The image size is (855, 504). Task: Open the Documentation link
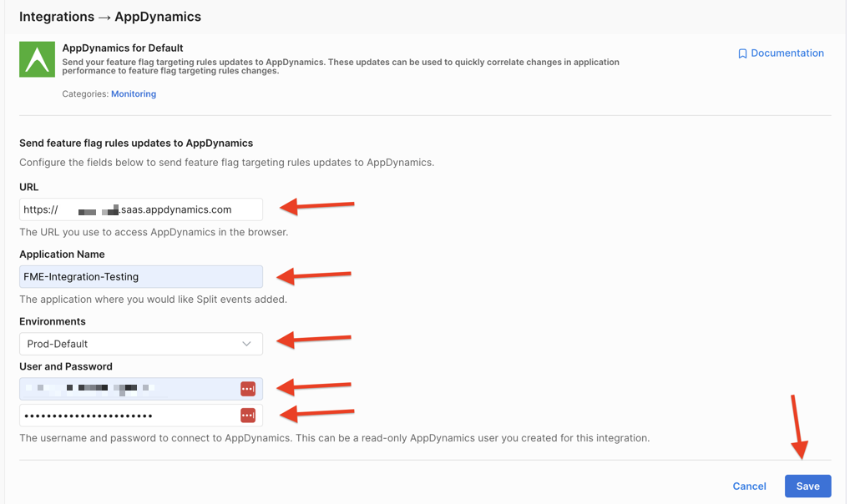click(787, 53)
